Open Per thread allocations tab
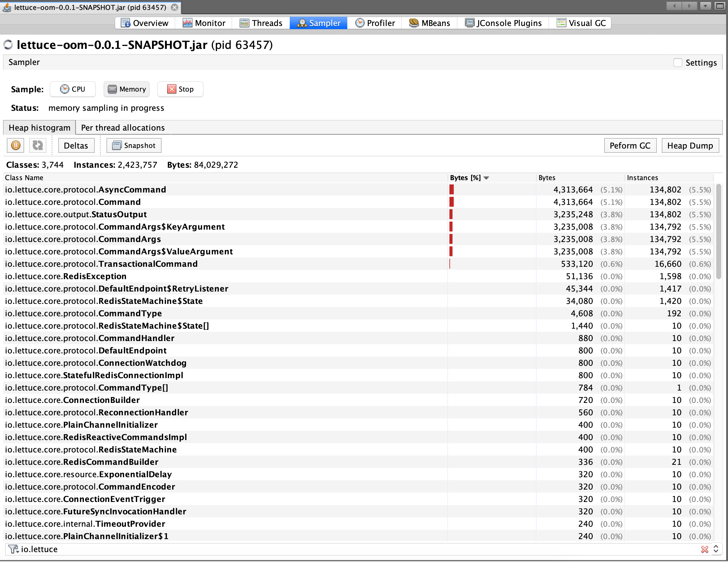Image resolution: width=728 pixels, height=562 pixels. [123, 128]
